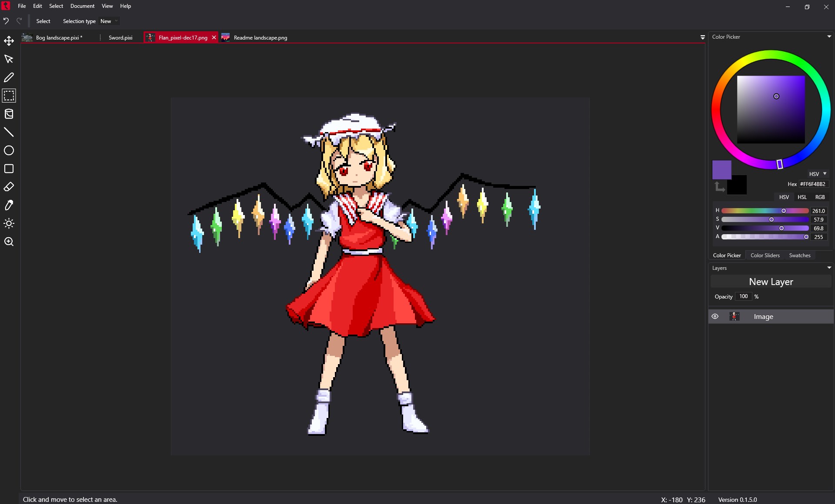Switch to the HSL sliders mode
The width and height of the screenshot is (835, 504).
(802, 197)
